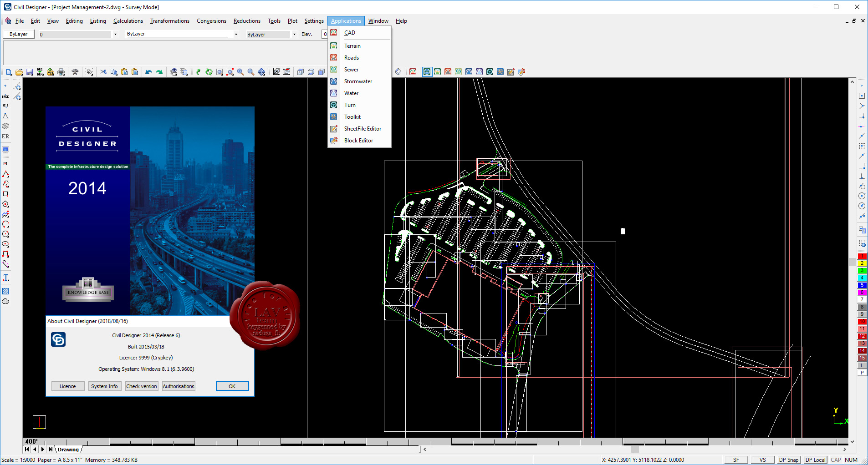Select the Drawing layout tab
Screen dimensions: 868x465
click(68, 450)
